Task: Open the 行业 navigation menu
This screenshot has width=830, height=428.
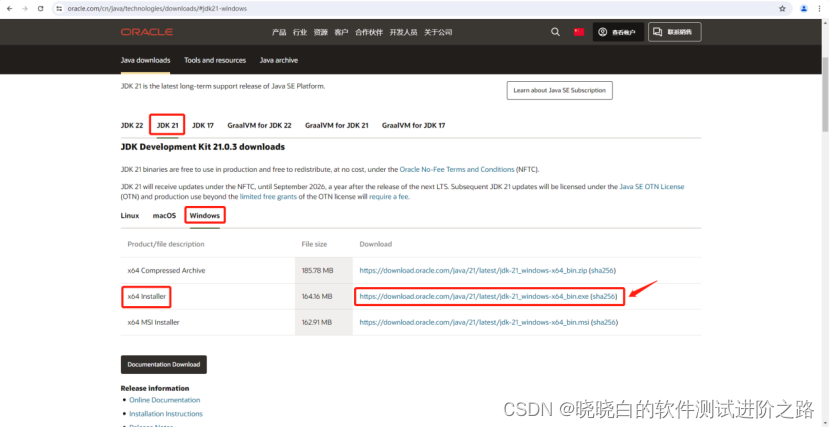Action: tap(300, 32)
